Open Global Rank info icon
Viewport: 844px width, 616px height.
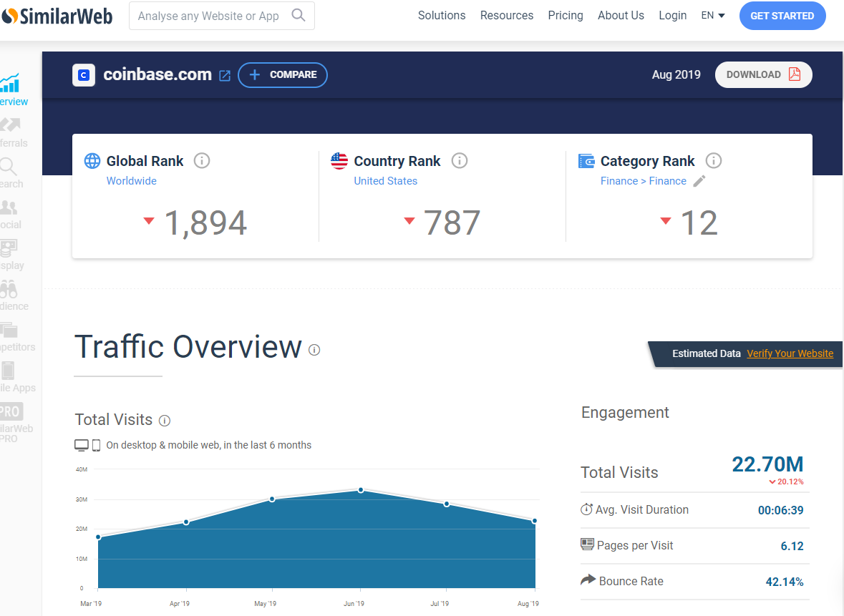[202, 160]
